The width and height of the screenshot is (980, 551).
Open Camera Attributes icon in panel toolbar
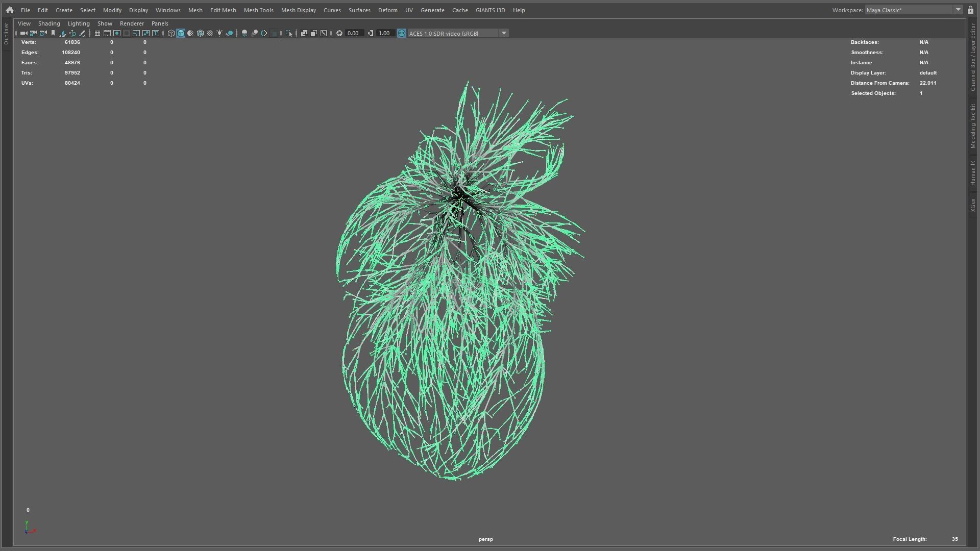pos(43,33)
